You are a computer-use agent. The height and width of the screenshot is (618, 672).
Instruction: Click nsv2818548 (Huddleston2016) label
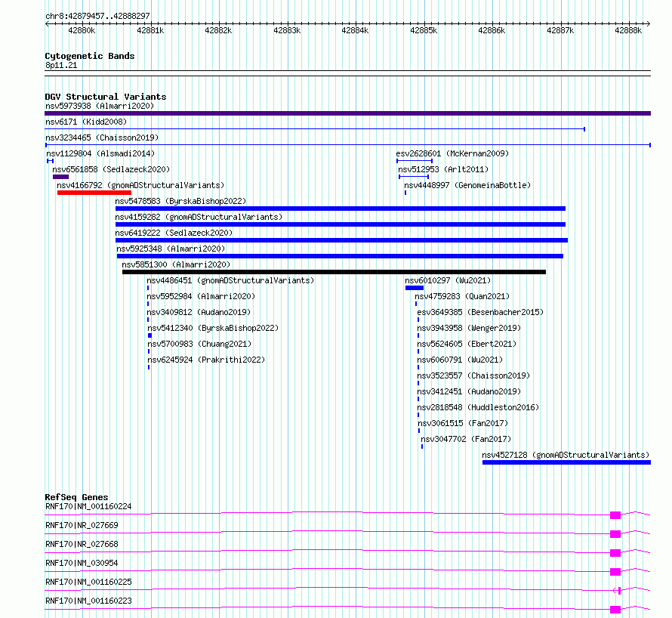coord(478,407)
